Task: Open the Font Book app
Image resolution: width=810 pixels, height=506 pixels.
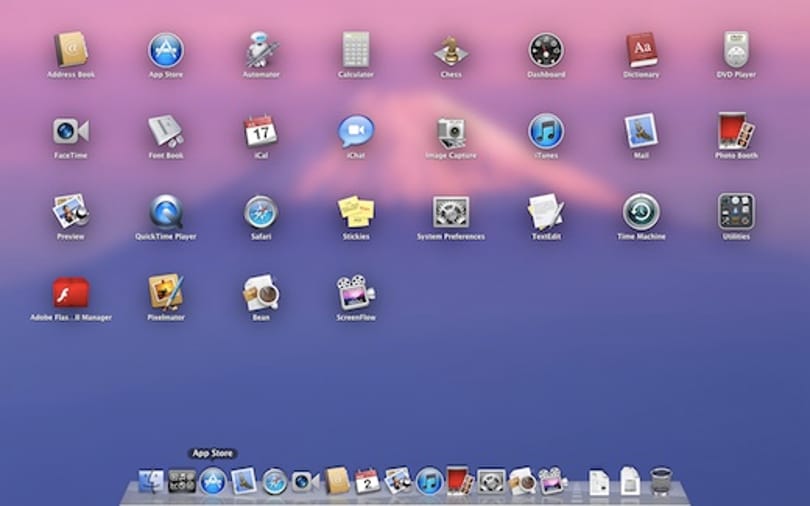Action: (x=166, y=131)
